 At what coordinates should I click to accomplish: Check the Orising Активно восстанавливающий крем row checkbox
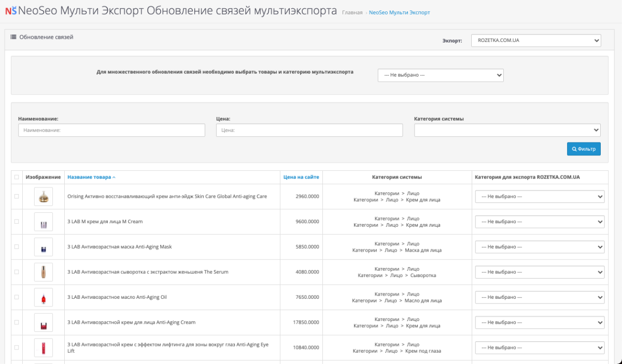[17, 196]
